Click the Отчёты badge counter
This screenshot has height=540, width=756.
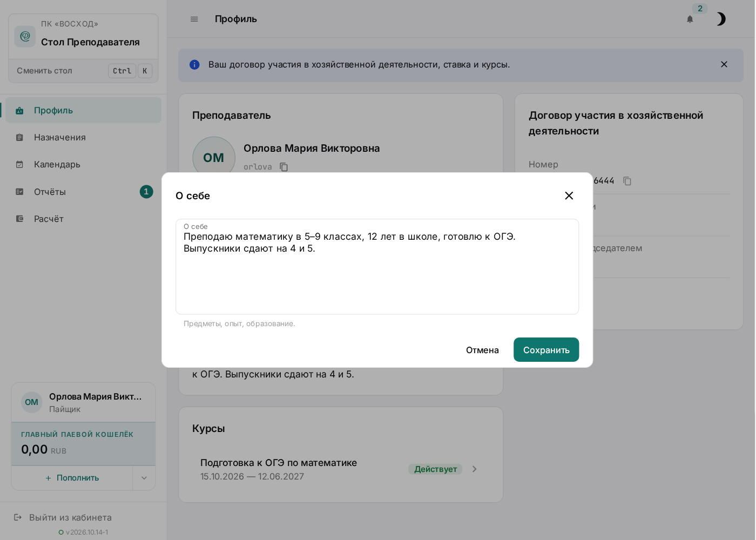146,192
